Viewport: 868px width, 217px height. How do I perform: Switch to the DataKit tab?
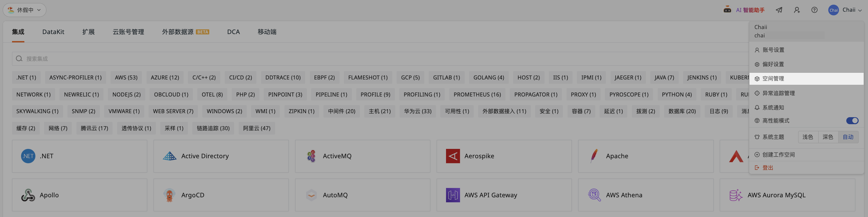click(53, 32)
